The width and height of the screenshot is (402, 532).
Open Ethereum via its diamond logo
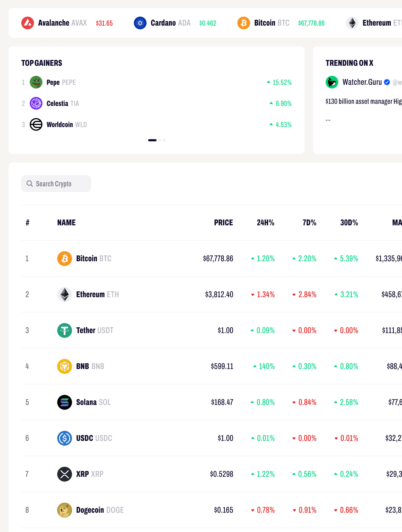click(x=352, y=23)
